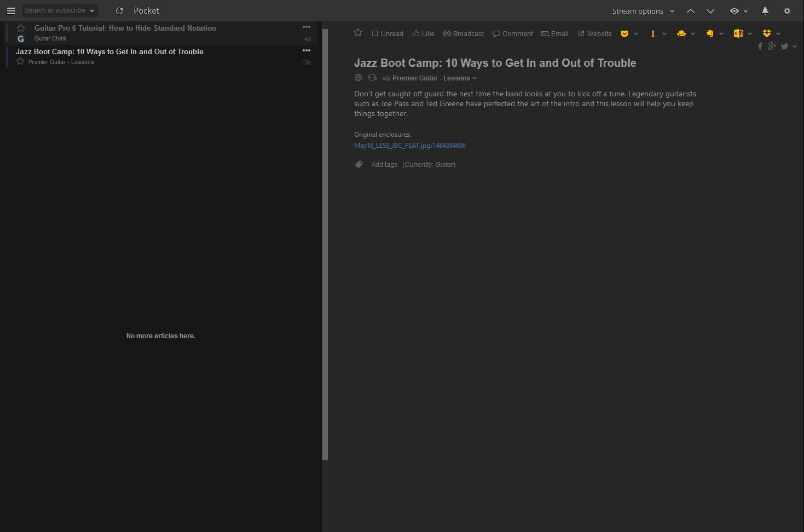Screen dimensions: 804x532
Task: Open more options for Guitar Pro 6 Tutorial
Action: click(x=306, y=27)
